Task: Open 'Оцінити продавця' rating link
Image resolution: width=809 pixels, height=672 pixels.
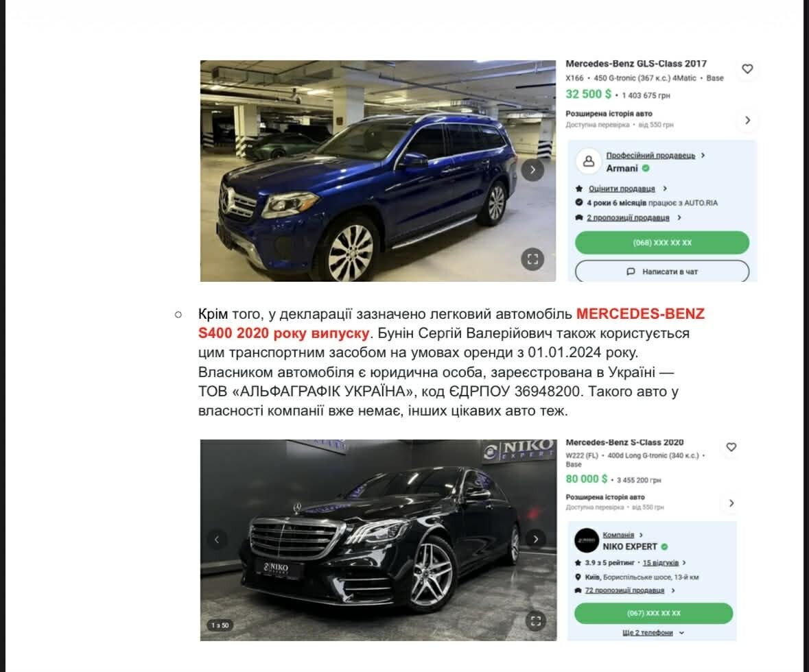Action: [622, 189]
